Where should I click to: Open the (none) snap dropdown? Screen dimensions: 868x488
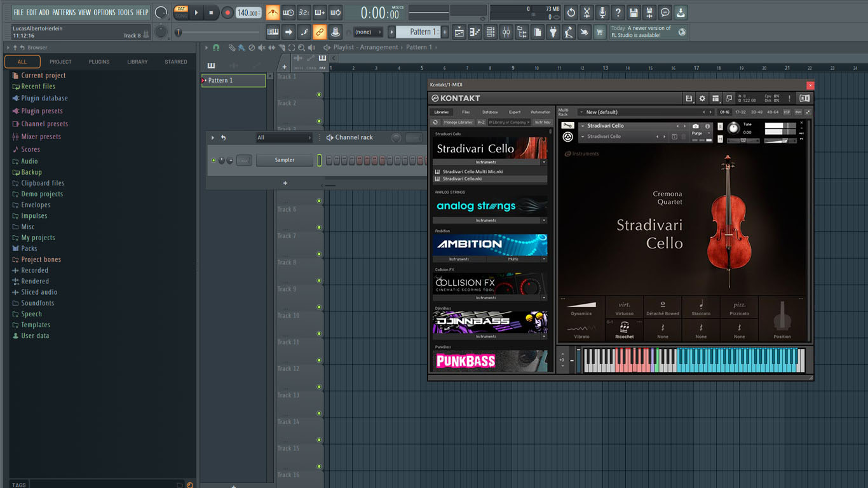click(368, 32)
